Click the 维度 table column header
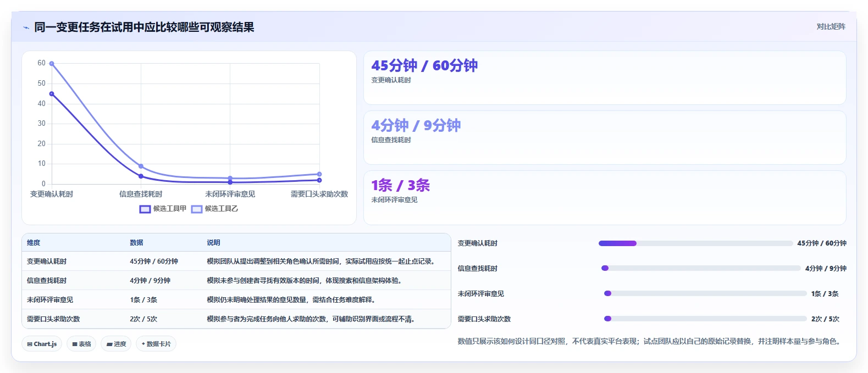The height and width of the screenshot is (373, 868). tap(34, 242)
